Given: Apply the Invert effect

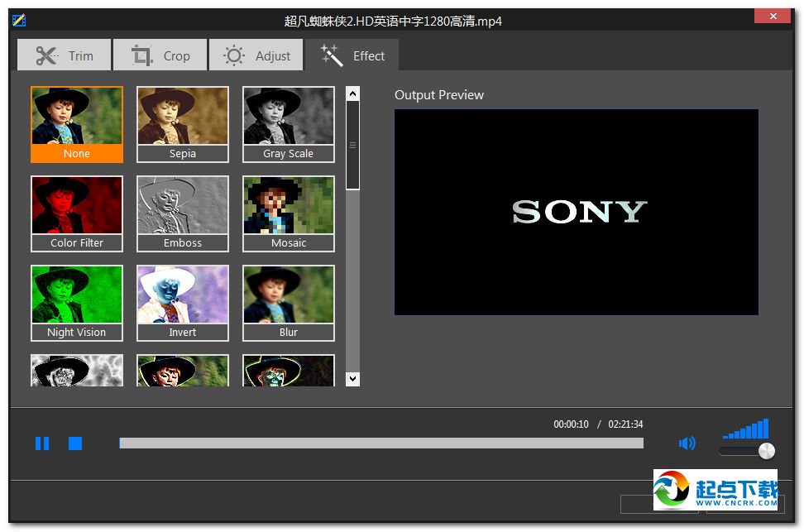Looking at the screenshot, I should click(183, 303).
